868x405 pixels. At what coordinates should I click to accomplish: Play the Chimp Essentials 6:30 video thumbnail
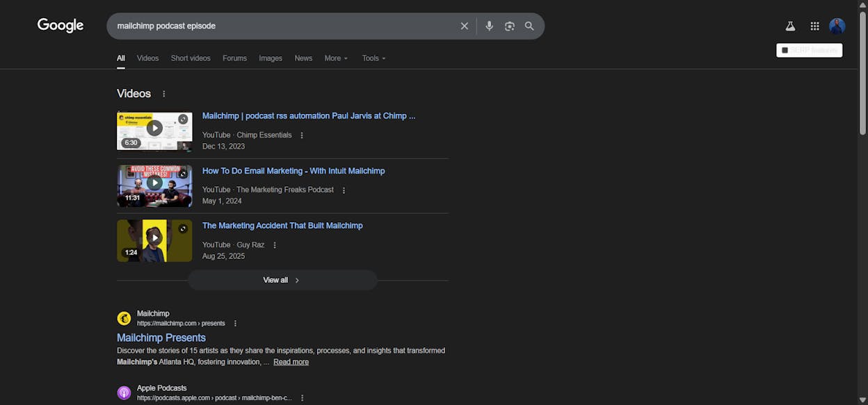pyautogui.click(x=154, y=131)
